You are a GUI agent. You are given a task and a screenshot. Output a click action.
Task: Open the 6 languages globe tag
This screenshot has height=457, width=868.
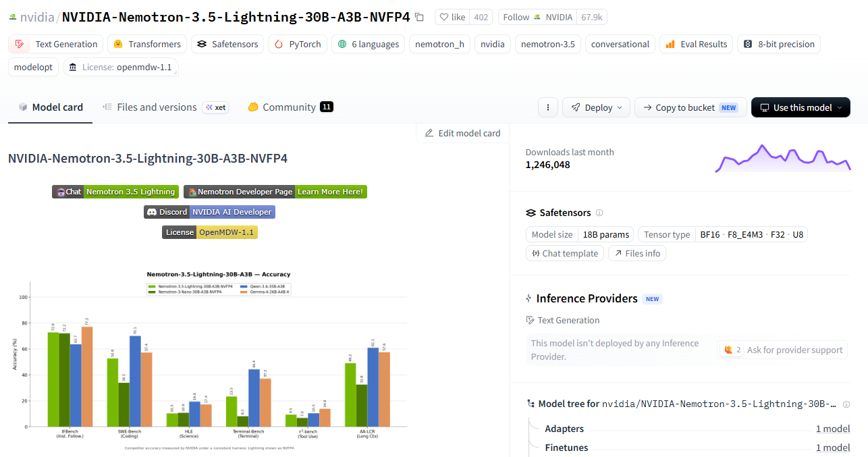tap(368, 44)
